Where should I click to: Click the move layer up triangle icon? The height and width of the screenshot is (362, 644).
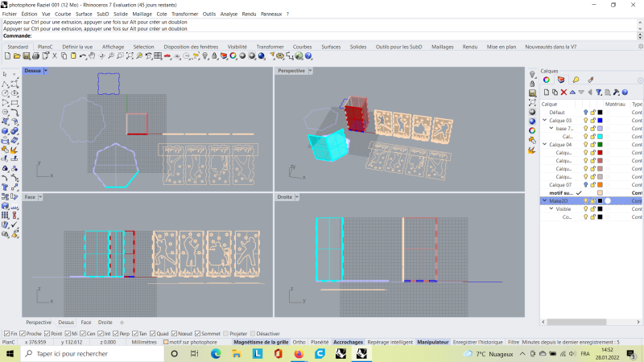(x=572, y=93)
